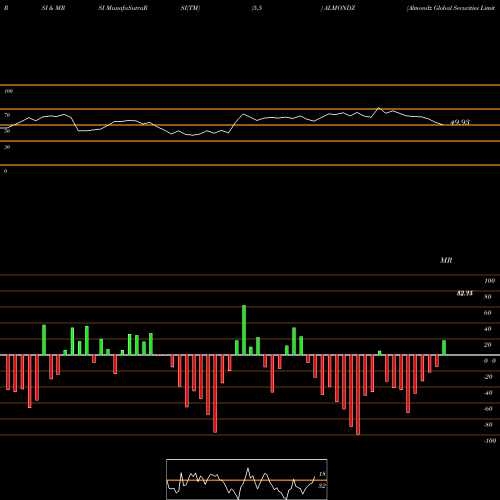Click the -20 label on MR axis
This screenshot has height=500, width=500.
click(x=488, y=377)
